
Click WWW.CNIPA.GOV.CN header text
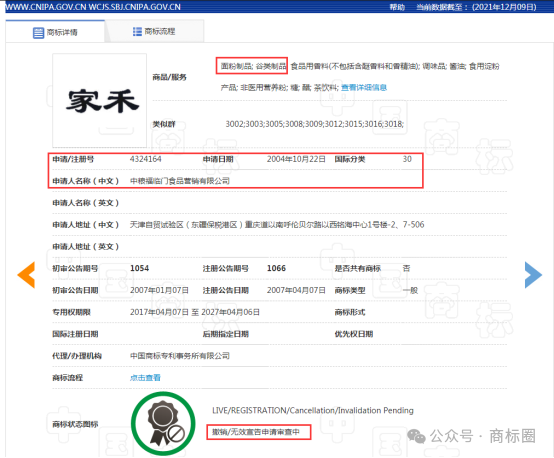[x=45, y=7]
